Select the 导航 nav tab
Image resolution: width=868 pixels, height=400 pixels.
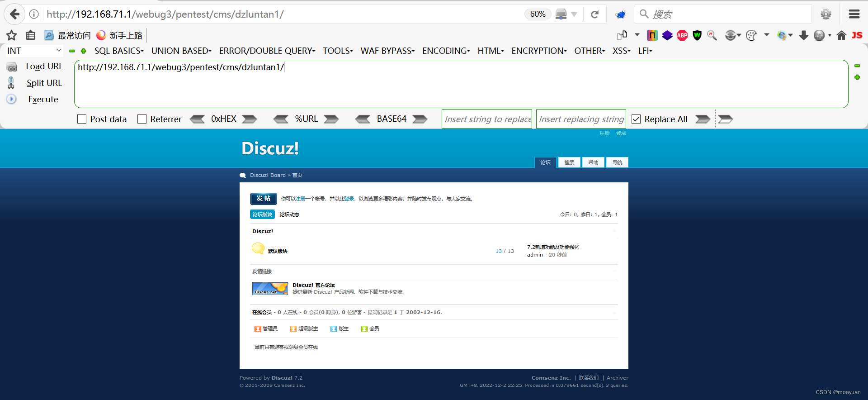[x=617, y=162]
